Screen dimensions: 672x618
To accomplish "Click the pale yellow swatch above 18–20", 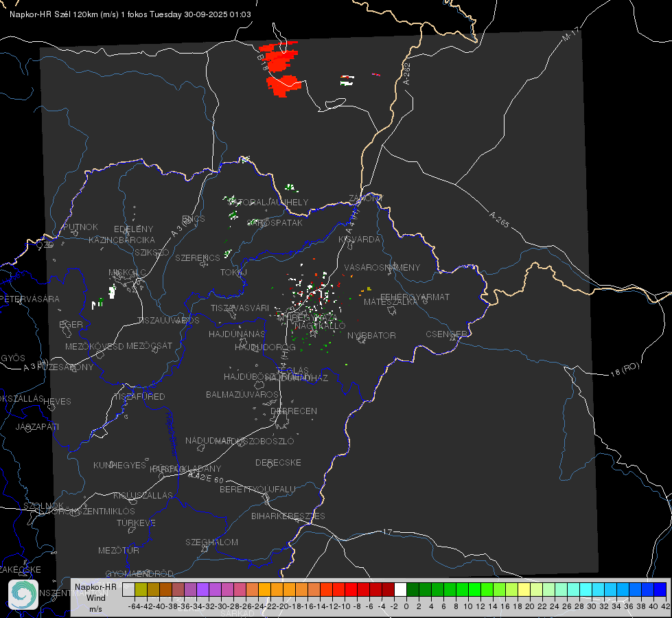I will coord(524,590).
